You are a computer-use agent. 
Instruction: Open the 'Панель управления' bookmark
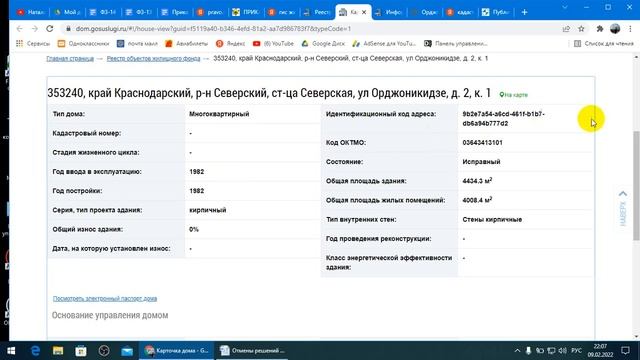tap(456, 43)
